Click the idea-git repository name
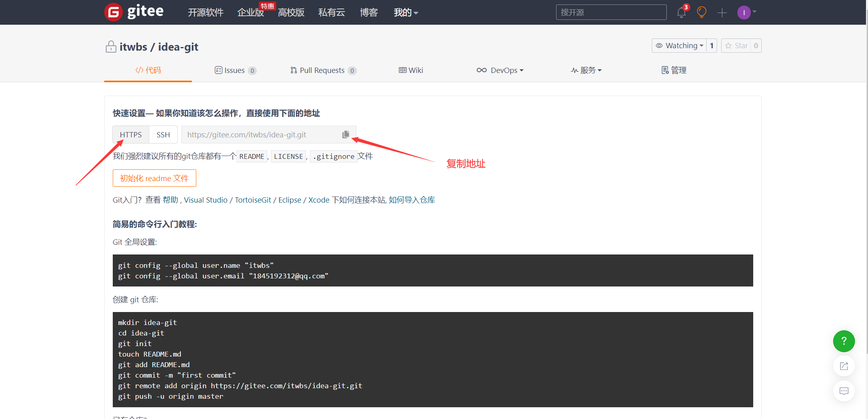This screenshot has height=419, width=868. (x=178, y=47)
